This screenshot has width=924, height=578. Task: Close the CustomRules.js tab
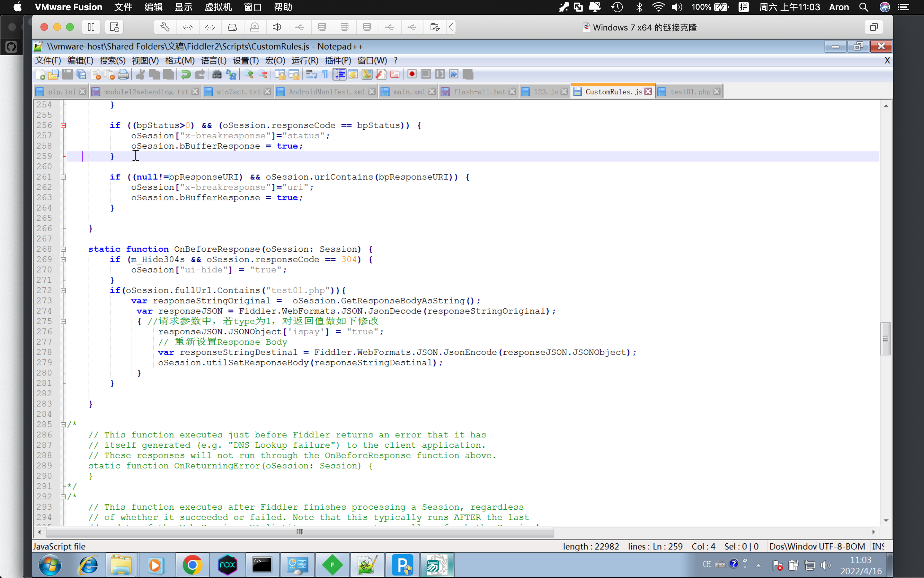pos(648,92)
